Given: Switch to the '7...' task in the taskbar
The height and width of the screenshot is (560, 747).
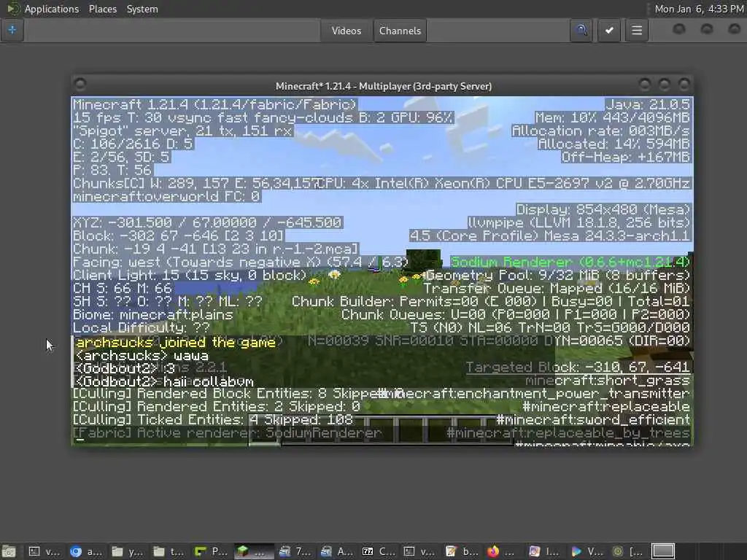Looking at the screenshot, I should 295,551.
